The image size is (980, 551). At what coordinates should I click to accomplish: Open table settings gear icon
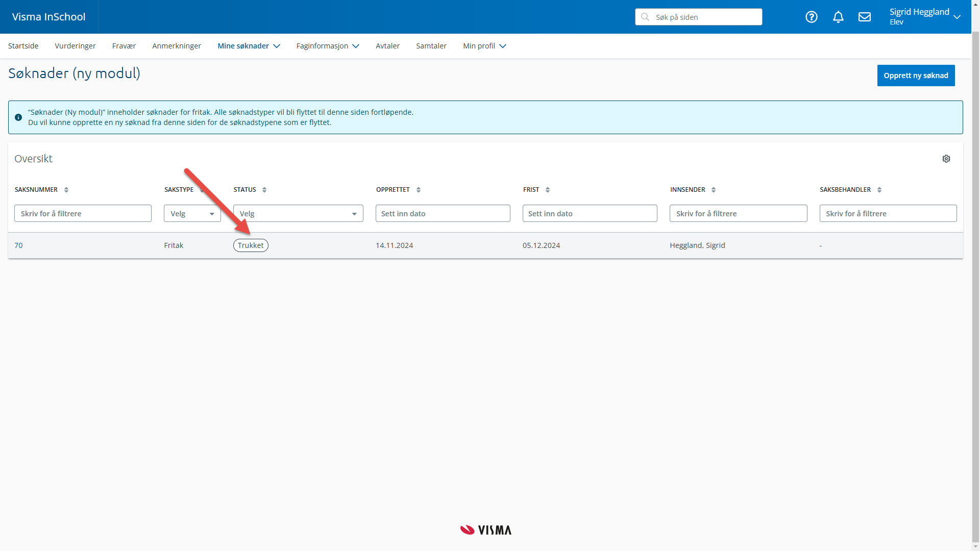pos(946,159)
